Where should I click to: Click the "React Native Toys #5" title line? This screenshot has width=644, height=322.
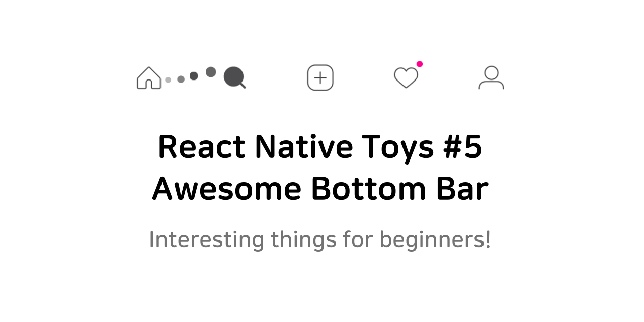tap(320, 147)
